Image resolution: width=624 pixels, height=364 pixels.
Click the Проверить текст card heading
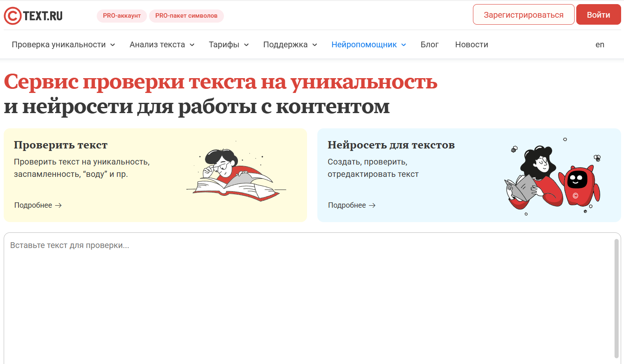(x=61, y=145)
